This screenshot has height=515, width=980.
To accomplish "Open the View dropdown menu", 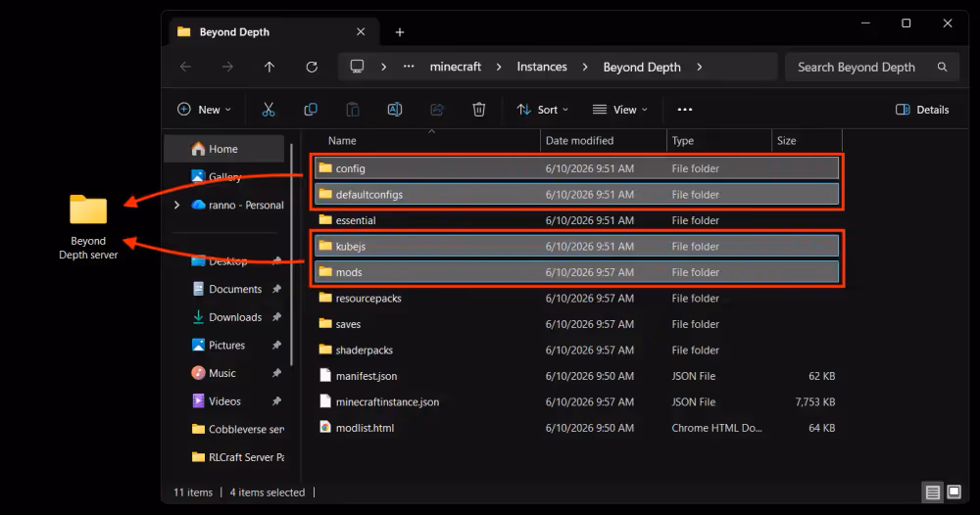I will pyautogui.click(x=620, y=110).
